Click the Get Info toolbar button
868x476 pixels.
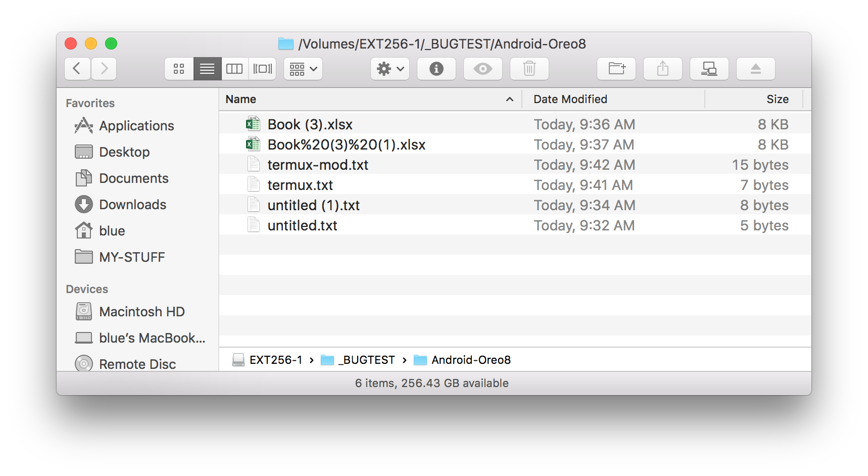coord(436,69)
